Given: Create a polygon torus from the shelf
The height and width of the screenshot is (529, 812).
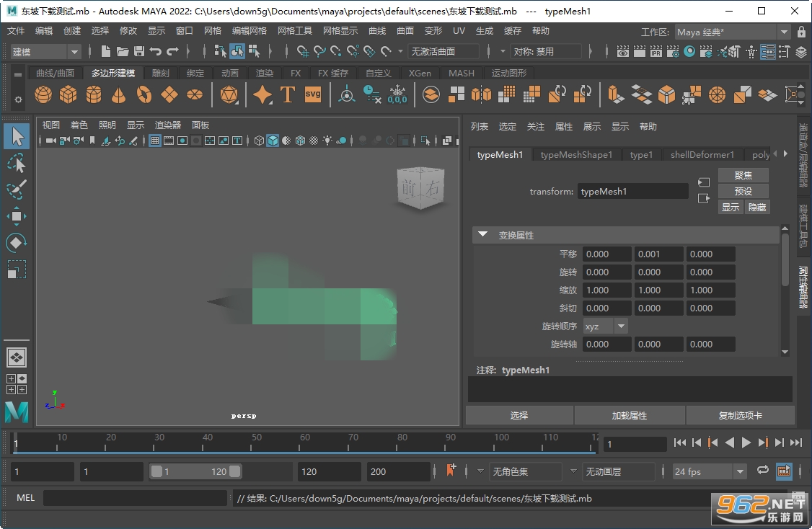Looking at the screenshot, I should coord(144,94).
